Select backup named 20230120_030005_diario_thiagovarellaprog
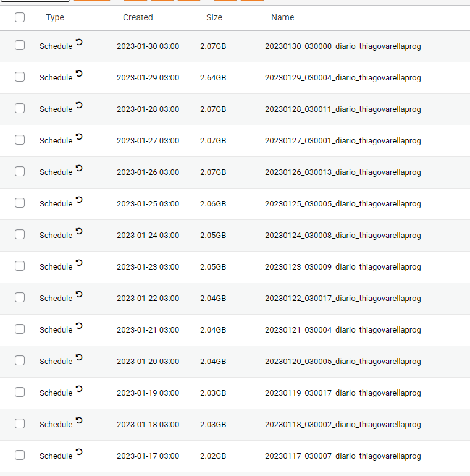 [343, 362]
